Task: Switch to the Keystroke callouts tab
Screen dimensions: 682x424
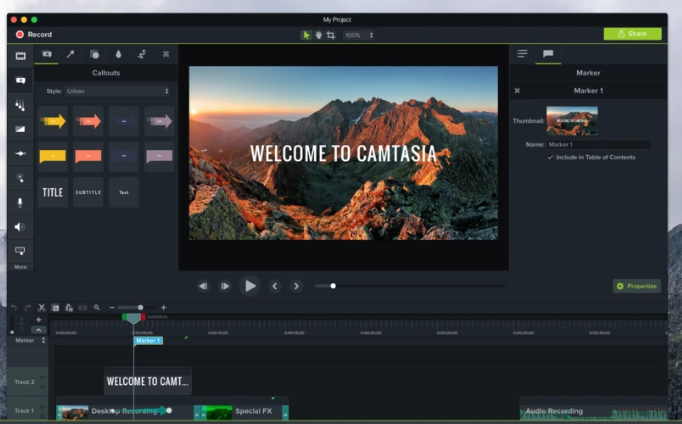Action: 166,54
